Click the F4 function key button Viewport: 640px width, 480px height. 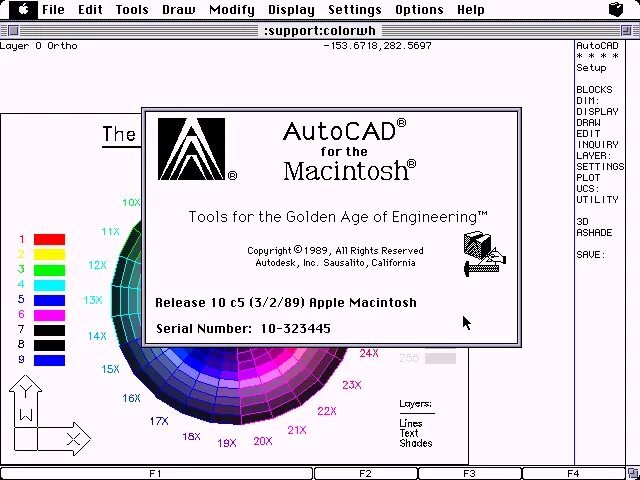pyautogui.click(x=573, y=473)
